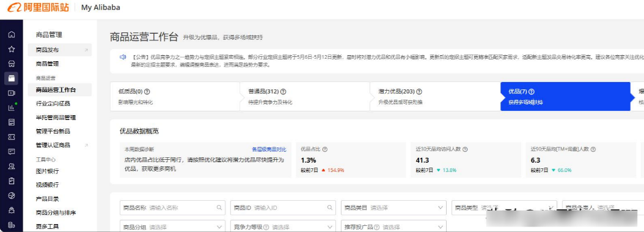The width and height of the screenshot is (644, 232).
Task: Click the help icon next to 潜力优品(203)
Action: (x=419, y=92)
